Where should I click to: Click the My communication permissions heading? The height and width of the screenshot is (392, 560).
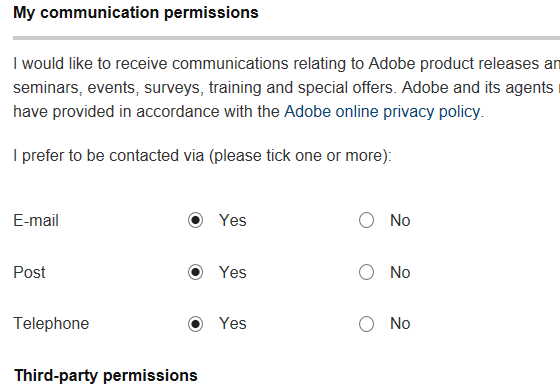(136, 13)
